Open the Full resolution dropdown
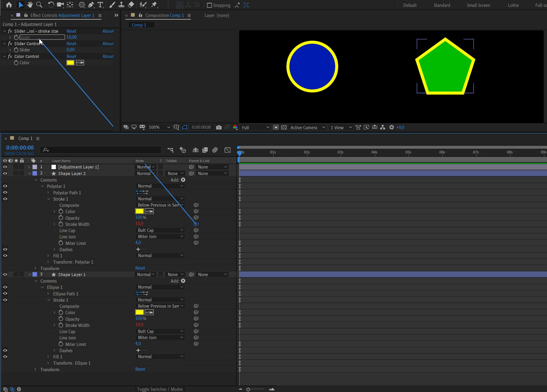Image resolution: width=547 pixels, height=392 pixels. coord(256,127)
